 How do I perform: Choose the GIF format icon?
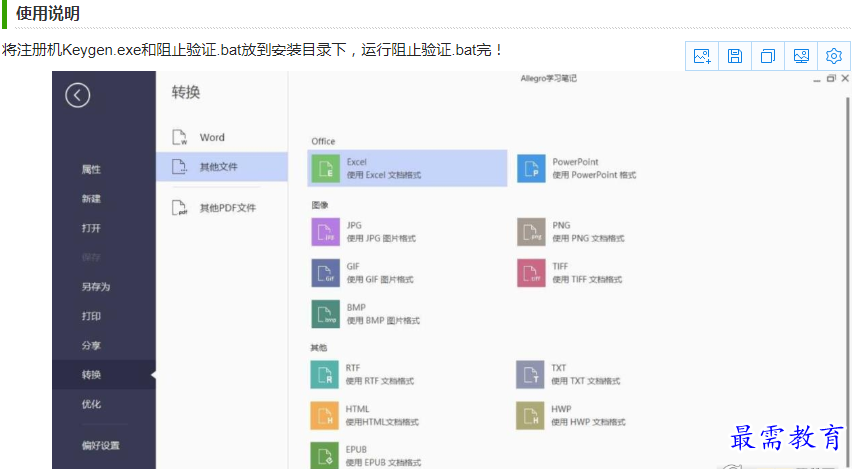tap(325, 273)
